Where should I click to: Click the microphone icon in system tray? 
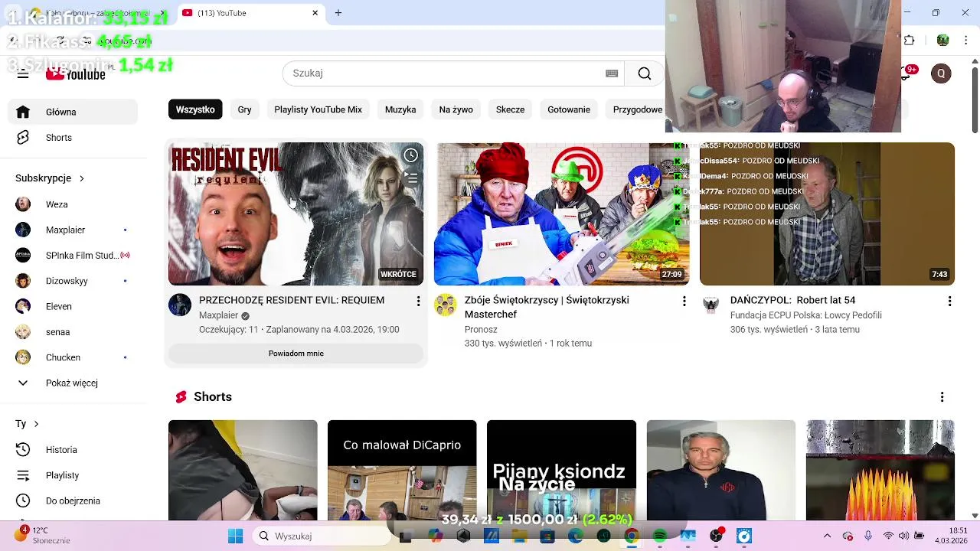tap(867, 536)
